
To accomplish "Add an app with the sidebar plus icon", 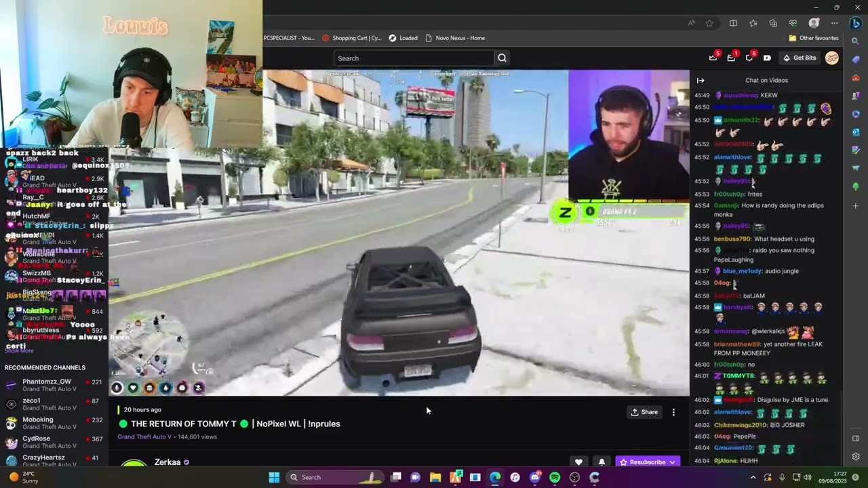I will pos(856,206).
